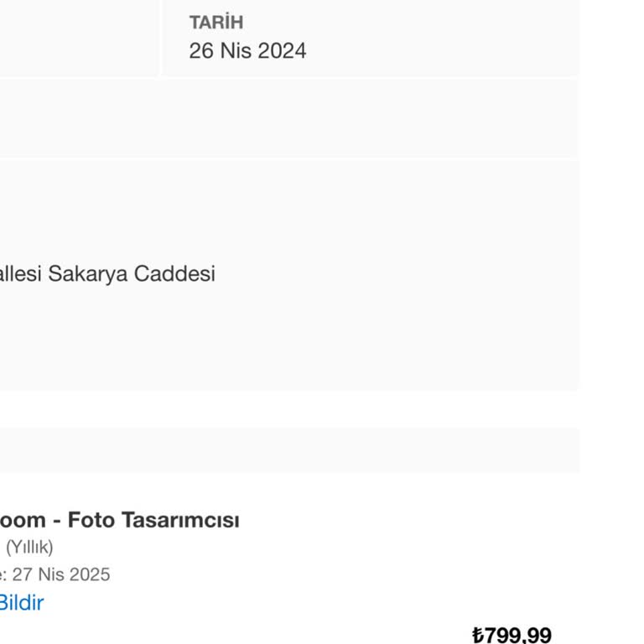Select the 26 Nis 2024 date value
This screenshot has height=644, width=644.
pos(247,50)
